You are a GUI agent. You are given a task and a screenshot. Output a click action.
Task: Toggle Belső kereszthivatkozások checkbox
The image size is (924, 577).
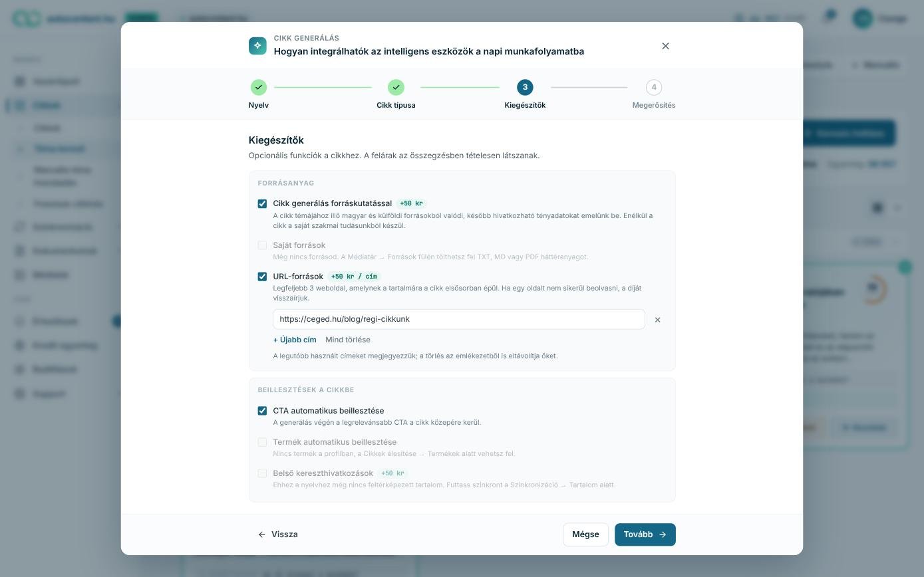(x=262, y=473)
